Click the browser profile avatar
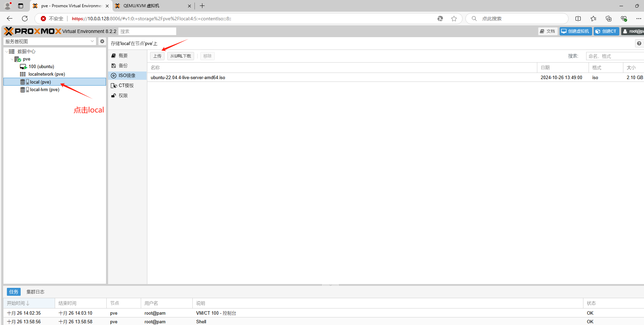The height and width of the screenshot is (325, 644). (8, 6)
